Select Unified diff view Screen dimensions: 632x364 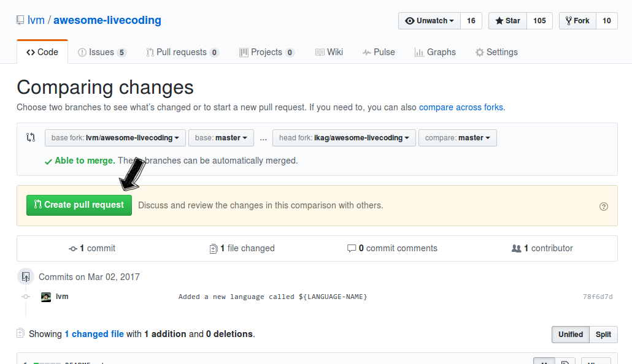[x=570, y=335]
